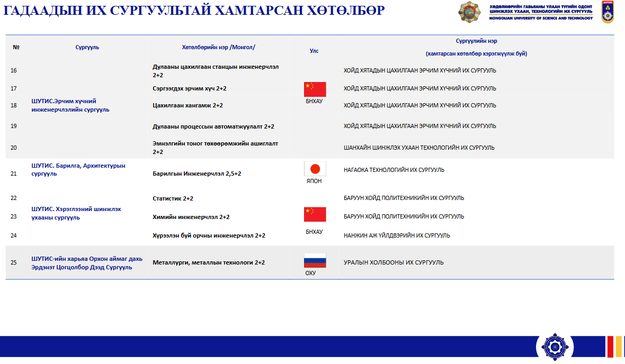The height and width of the screenshot is (364, 625).
Task: Click НАГАОКА ТЕХНОЛОГИЙН ИХ СУРГУУЛЬ
Action: pyautogui.click(x=394, y=170)
